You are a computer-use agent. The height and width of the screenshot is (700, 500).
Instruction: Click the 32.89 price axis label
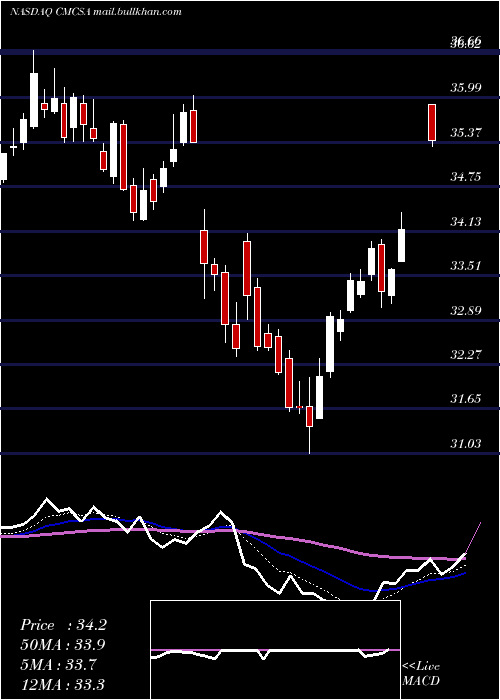466,310
